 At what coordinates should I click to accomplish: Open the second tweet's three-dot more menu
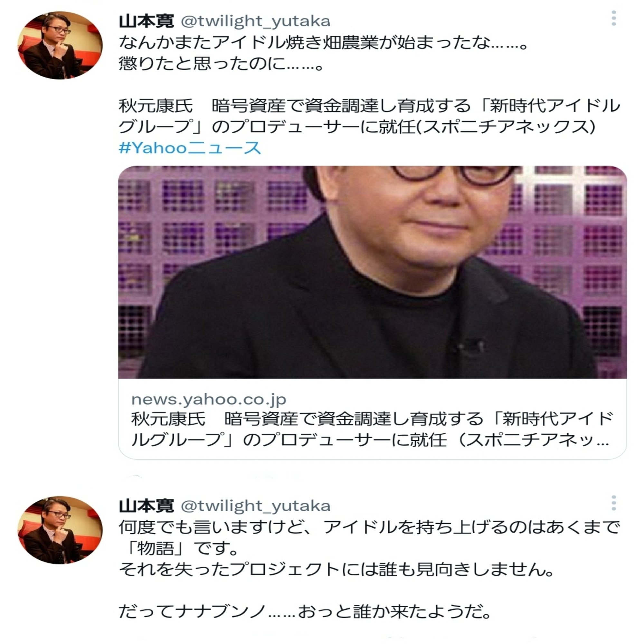coord(613,503)
